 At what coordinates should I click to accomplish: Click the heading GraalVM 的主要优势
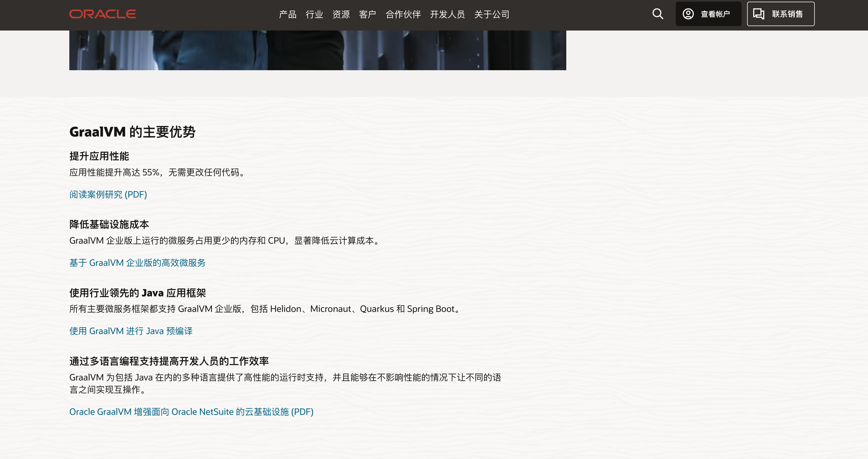[132, 132]
